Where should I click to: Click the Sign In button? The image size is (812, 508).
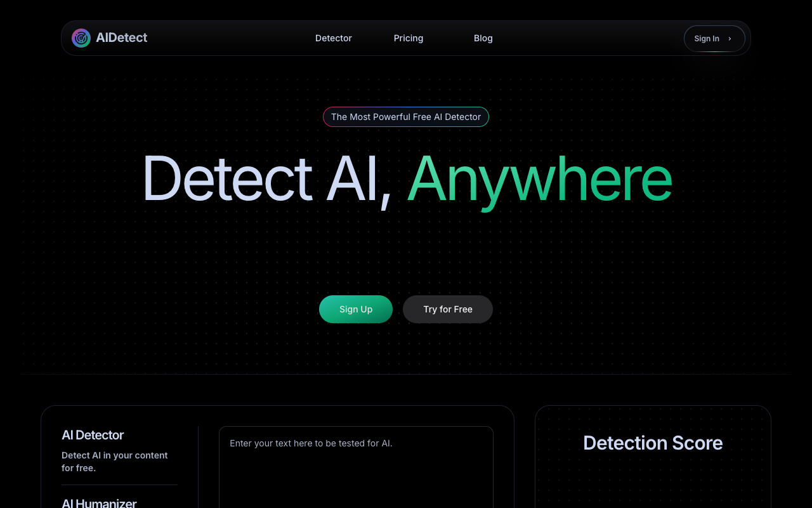coord(714,39)
